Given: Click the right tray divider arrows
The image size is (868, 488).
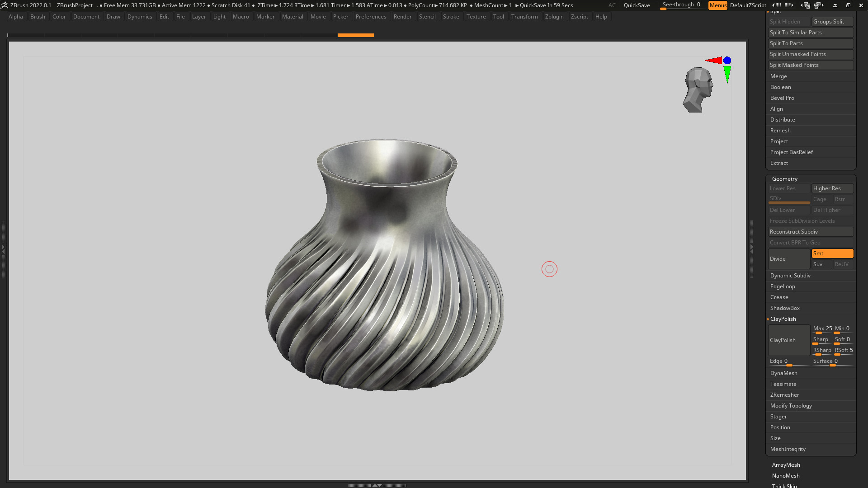Looking at the screenshot, I should [x=752, y=249].
